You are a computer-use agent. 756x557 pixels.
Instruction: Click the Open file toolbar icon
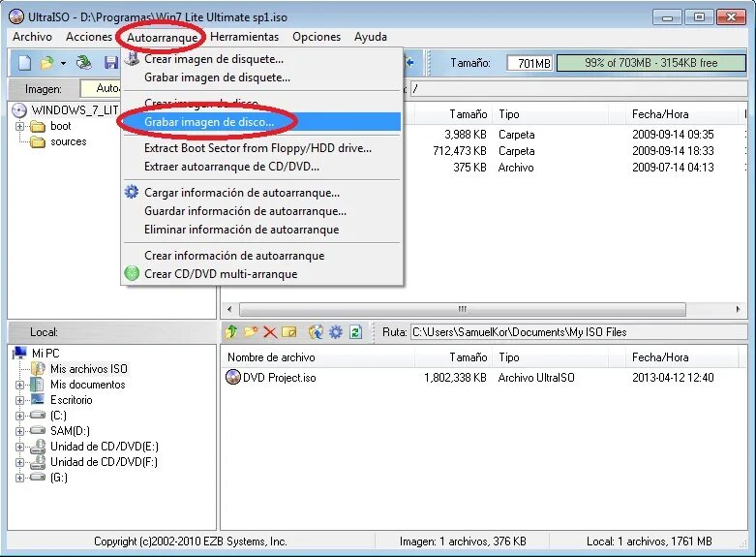pos(47,63)
